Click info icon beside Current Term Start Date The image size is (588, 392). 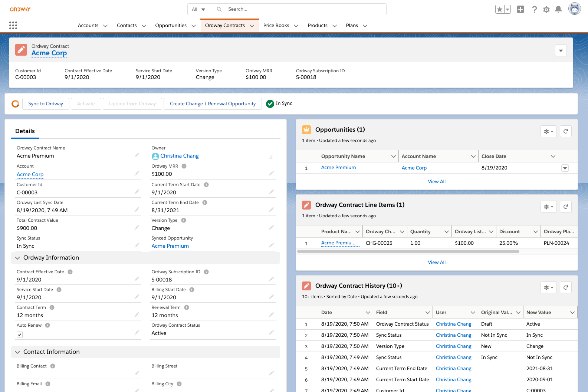coord(206,185)
